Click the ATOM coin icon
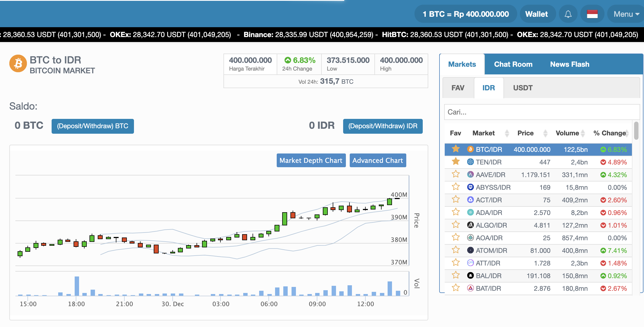This screenshot has width=644, height=327. [470, 250]
